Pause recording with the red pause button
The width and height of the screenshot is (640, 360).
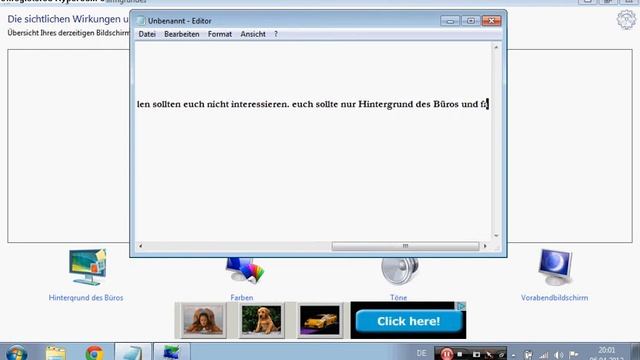coord(447,354)
